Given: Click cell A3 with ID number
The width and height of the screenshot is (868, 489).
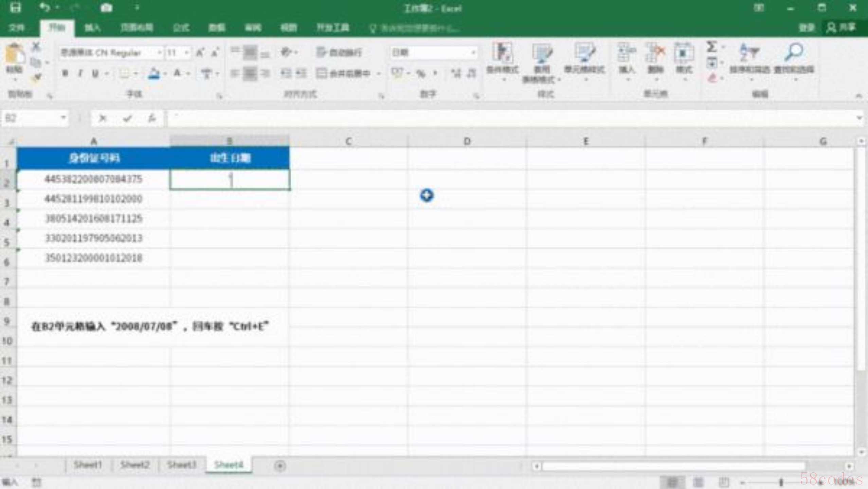Looking at the screenshot, I should (93, 199).
